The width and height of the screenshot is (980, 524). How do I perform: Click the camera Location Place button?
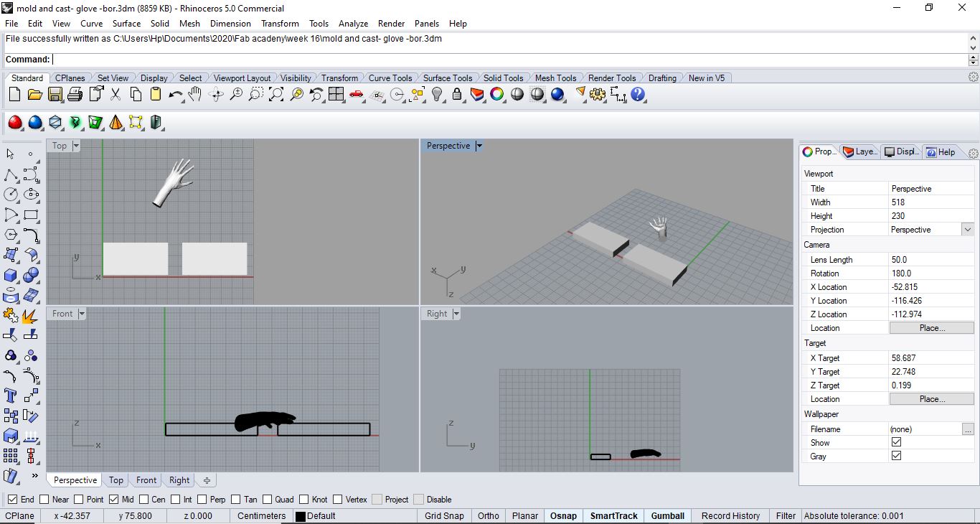932,328
